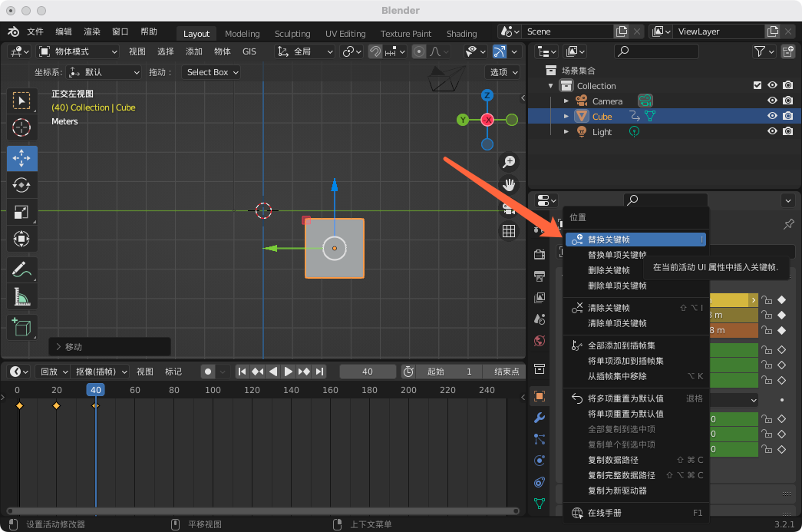The image size is (802, 532).
Task: Select the Move tool
Action: pos(21,158)
